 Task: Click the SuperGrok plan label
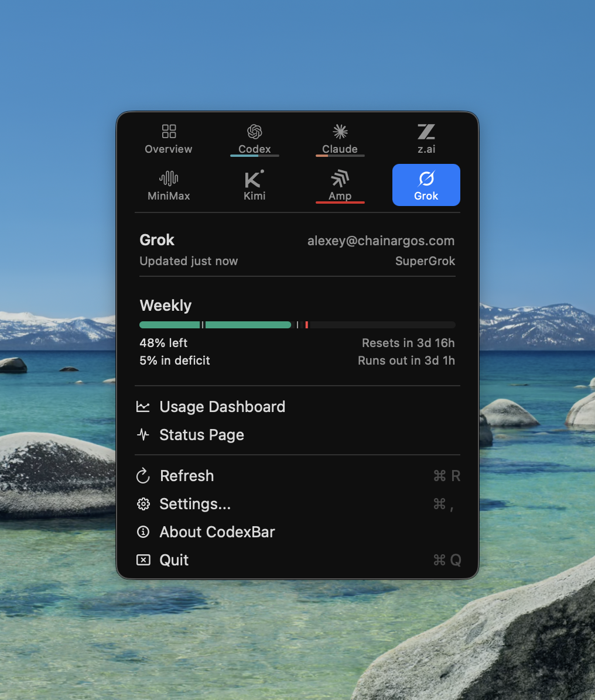[x=425, y=261]
